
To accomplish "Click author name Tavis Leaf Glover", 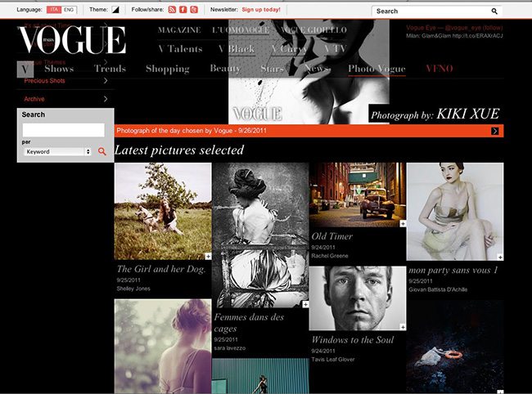I will point(333,360).
